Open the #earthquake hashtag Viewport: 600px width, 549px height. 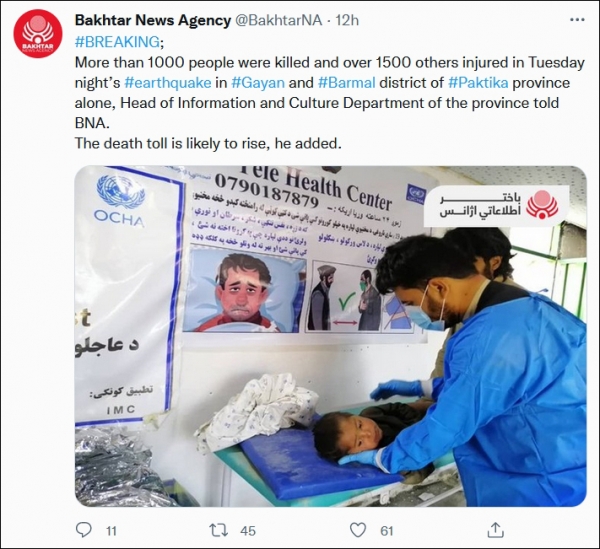[x=168, y=83]
